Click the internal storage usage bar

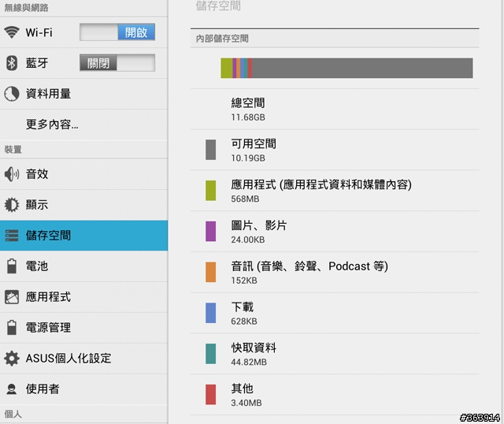coord(346,69)
